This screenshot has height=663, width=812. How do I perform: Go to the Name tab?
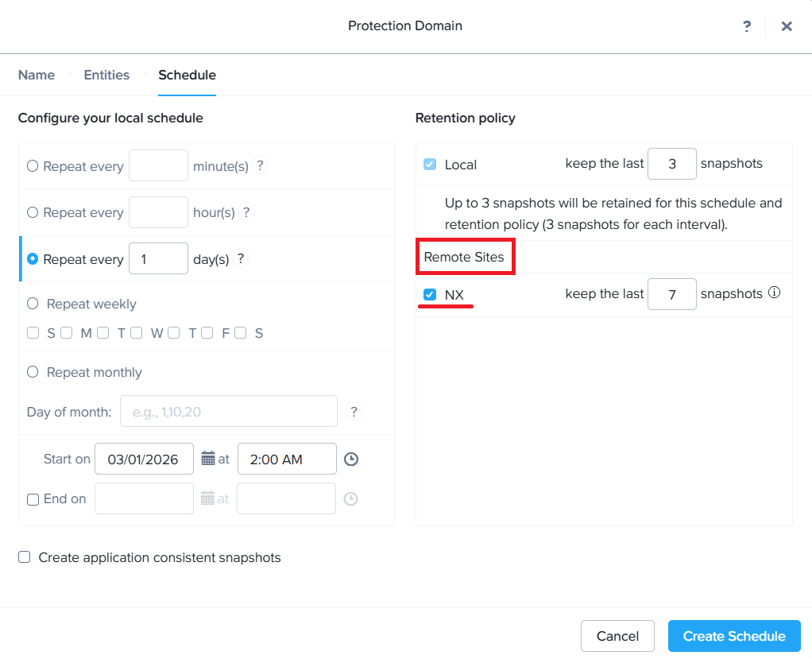[37, 75]
